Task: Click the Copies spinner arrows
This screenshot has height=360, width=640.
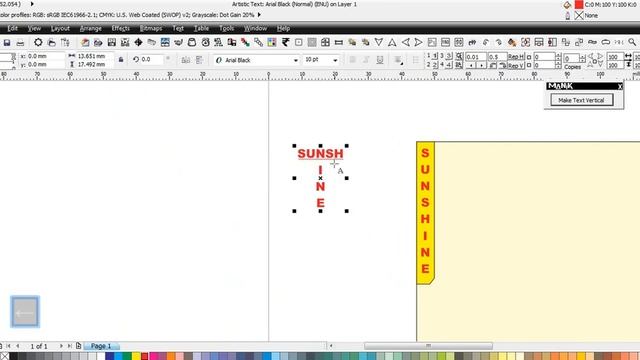Action: pos(582,58)
